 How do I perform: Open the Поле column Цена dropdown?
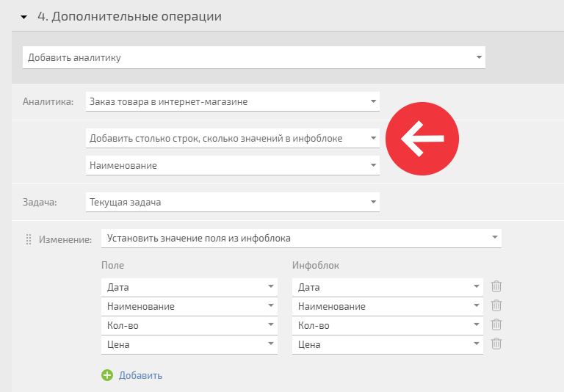(189, 344)
